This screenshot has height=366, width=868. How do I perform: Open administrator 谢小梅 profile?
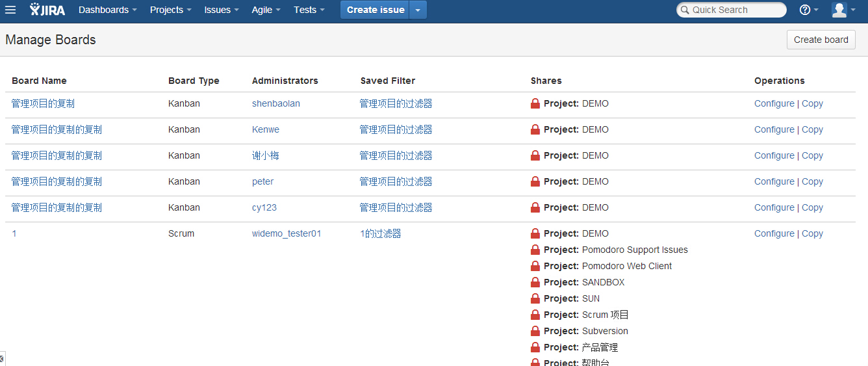[x=266, y=155]
